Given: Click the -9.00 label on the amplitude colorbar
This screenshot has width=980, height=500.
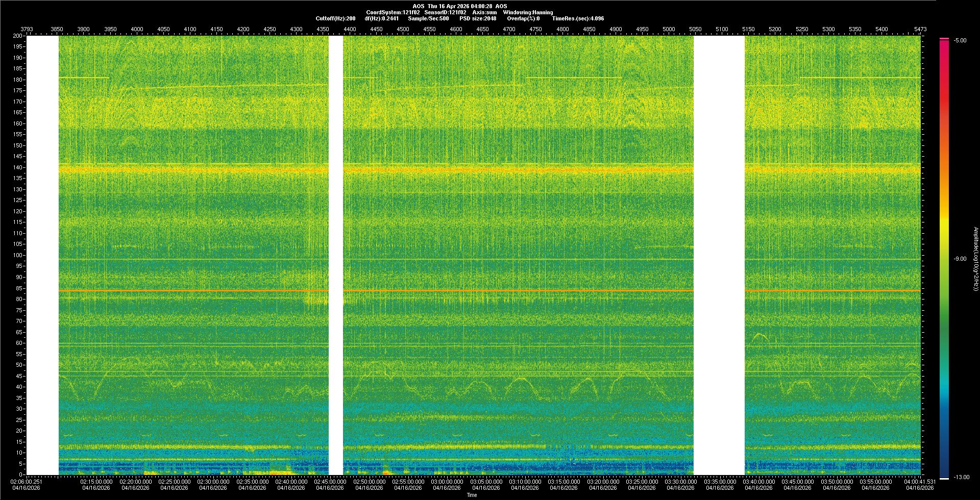Looking at the screenshot, I should click(960, 259).
